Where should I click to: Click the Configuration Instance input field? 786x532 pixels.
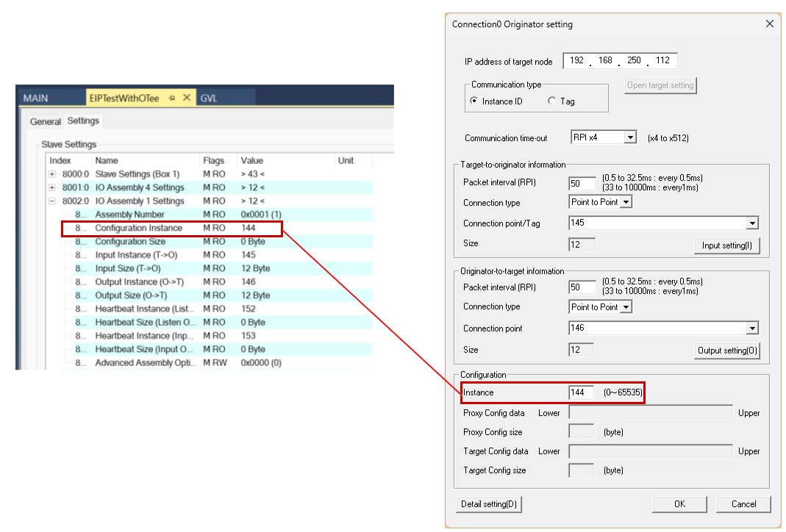pyautogui.click(x=581, y=392)
